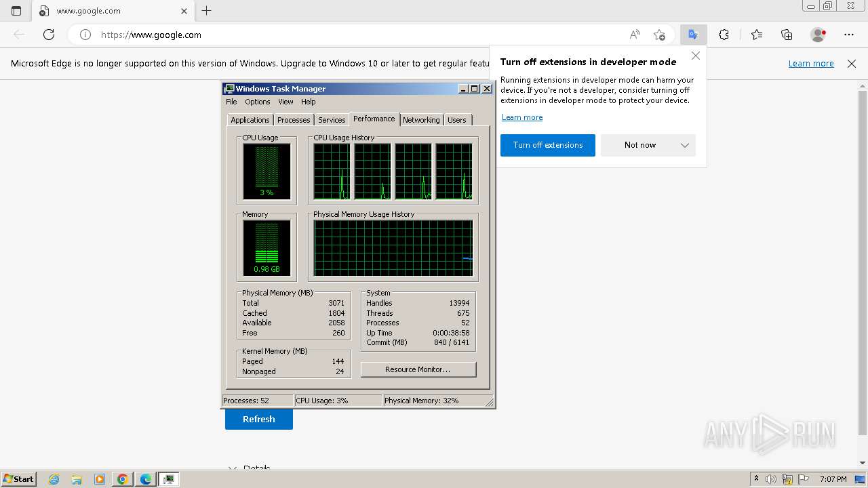Click the blue Refresh button on page
Image resolution: width=868 pixels, height=488 pixels.
pos(259,419)
